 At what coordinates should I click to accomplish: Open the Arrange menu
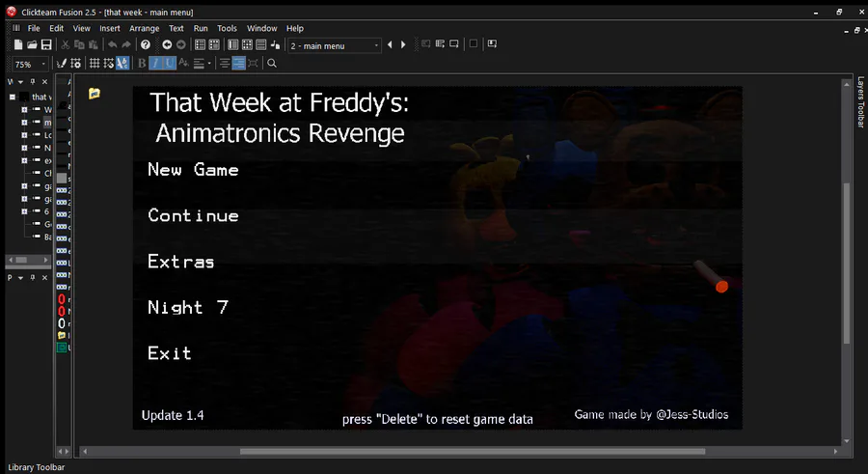144,28
